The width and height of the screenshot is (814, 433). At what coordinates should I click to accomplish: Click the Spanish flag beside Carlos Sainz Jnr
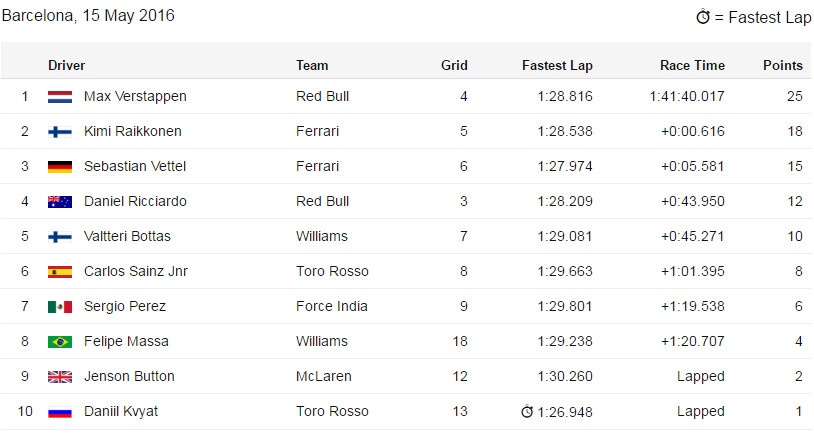[59, 272]
